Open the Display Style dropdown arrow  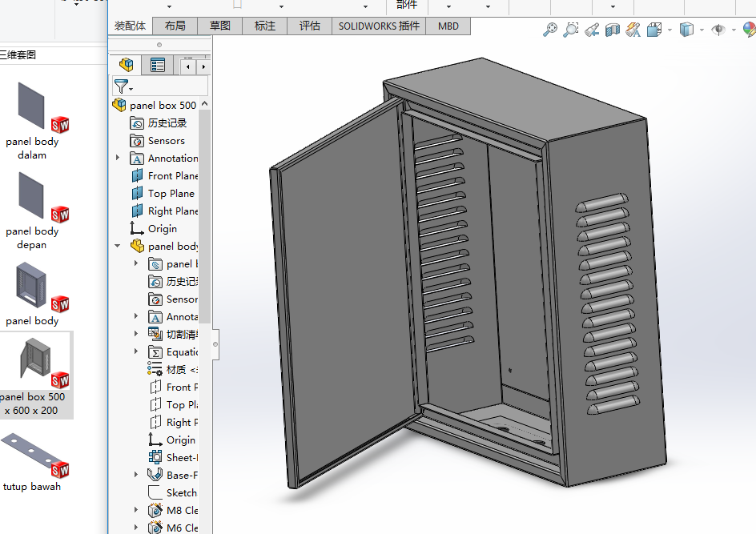tap(702, 30)
